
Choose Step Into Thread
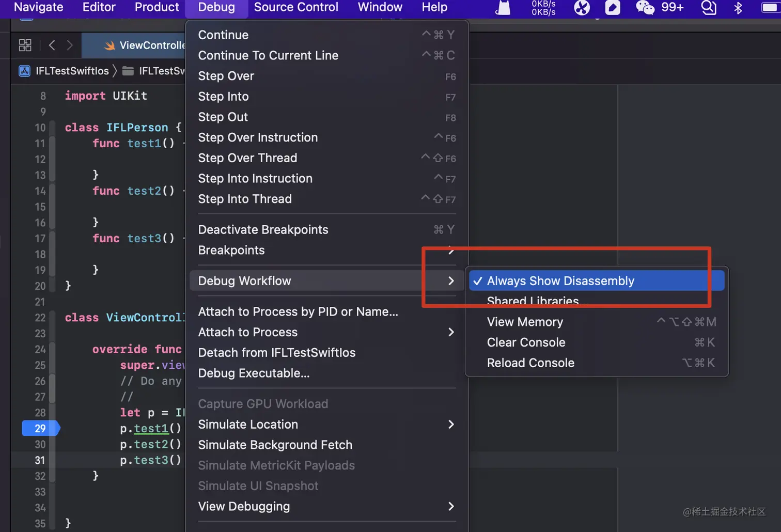tap(327, 199)
